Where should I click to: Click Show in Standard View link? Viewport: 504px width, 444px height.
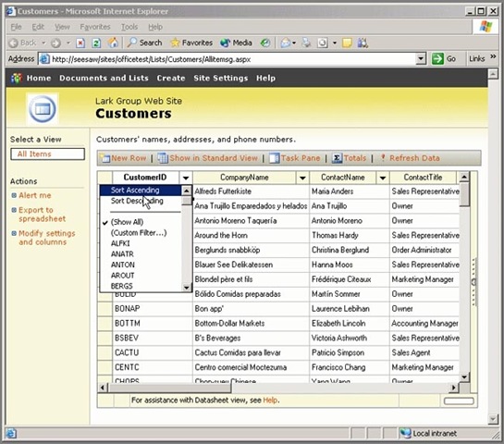click(x=214, y=158)
